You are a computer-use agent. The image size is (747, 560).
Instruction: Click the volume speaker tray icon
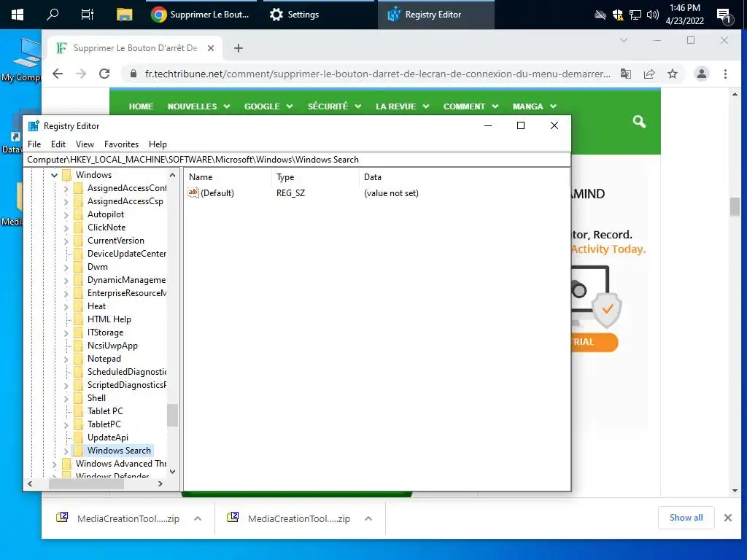(653, 15)
